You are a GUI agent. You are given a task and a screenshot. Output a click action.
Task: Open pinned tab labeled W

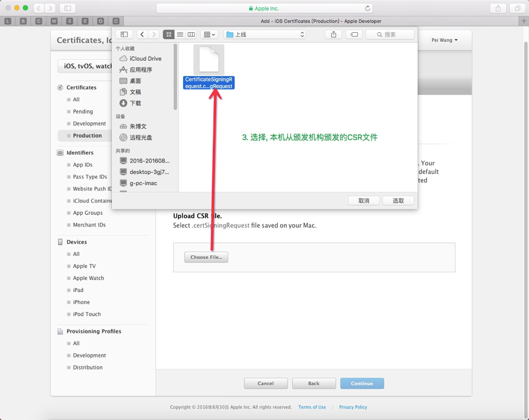54,21
